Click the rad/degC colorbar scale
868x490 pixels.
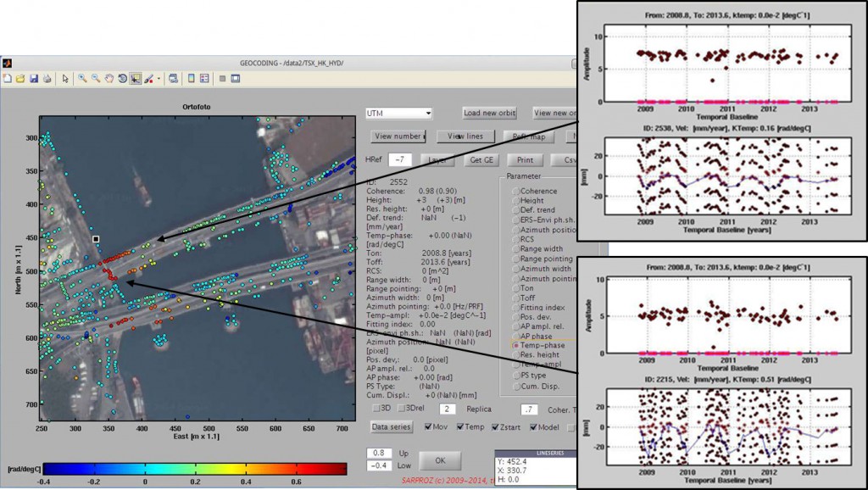coord(194,468)
